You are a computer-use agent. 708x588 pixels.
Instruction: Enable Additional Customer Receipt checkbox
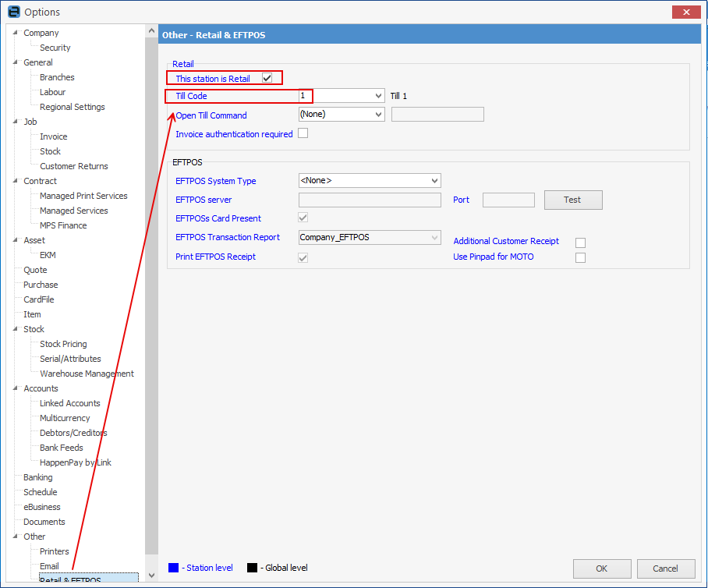pos(581,243)
